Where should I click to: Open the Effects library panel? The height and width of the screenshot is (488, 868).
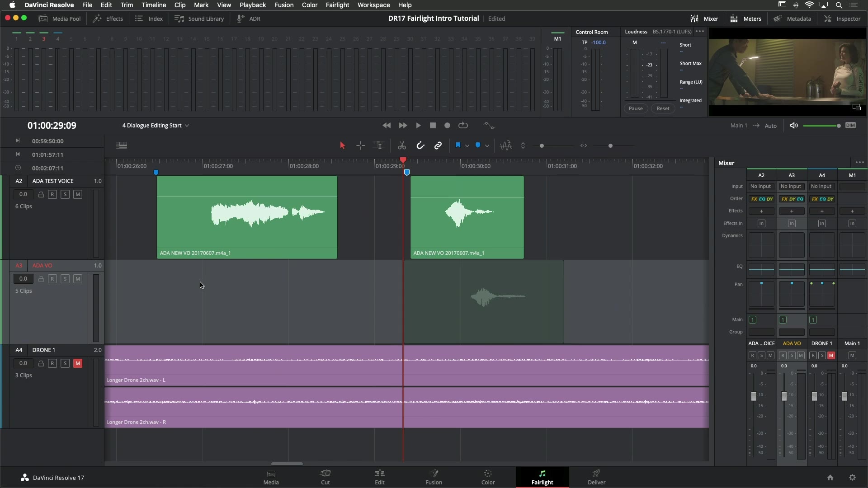[x=108, y=19]
